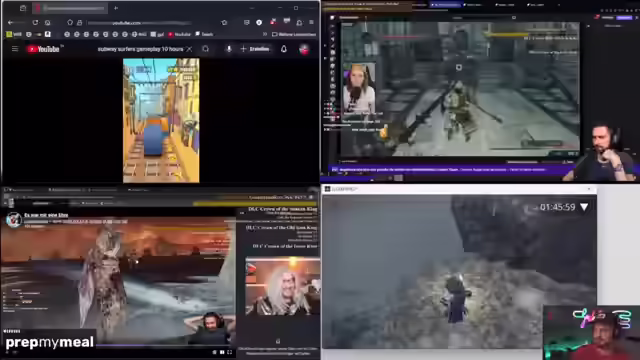The width and height of the screenshot is (640, 360).
Task: Click the lock icon beside the URL
Action: pyautogui.click(x=80, y=22)
